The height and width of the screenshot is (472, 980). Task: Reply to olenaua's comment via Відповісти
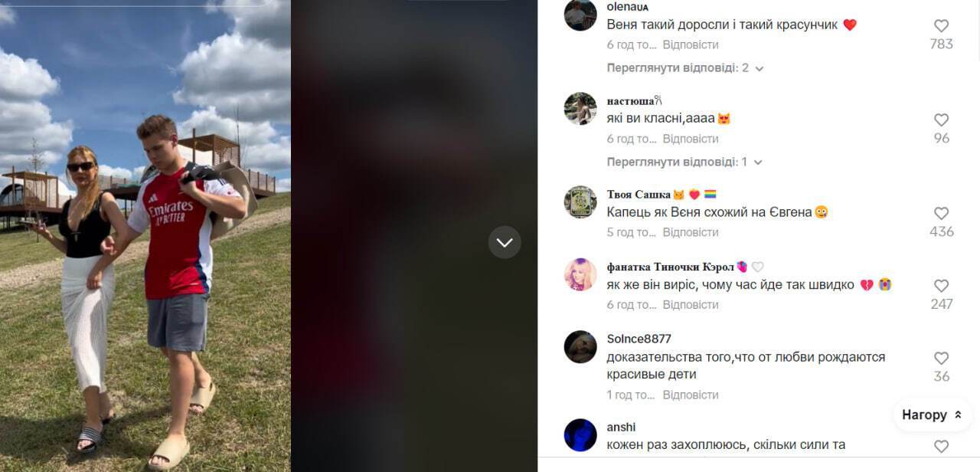tap(691, 44)
